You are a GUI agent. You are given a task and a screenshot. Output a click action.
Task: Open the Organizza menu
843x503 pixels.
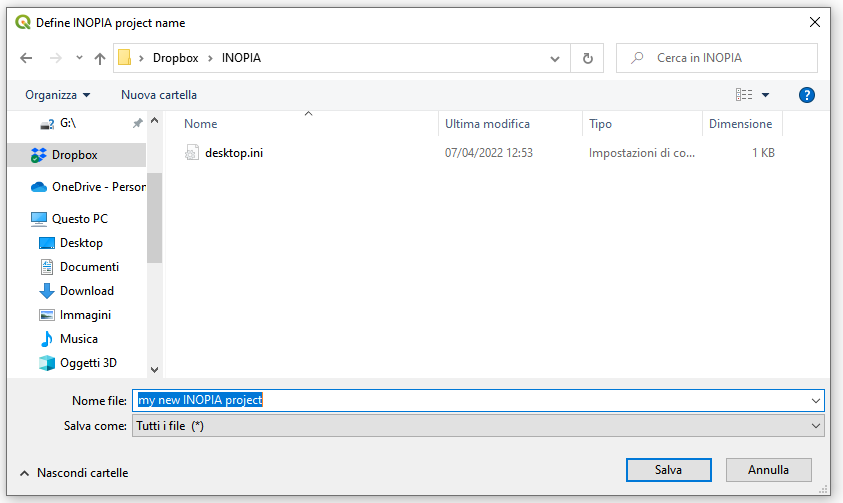[58, 95]
